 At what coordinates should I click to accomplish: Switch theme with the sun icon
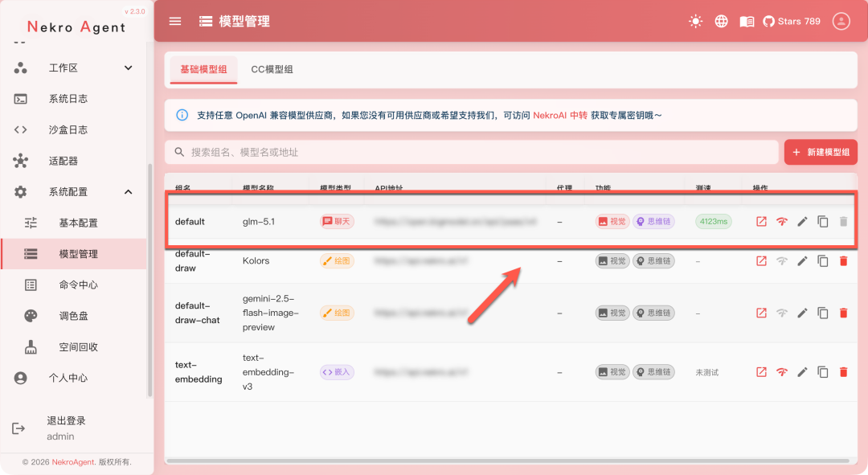click(695, 21)
